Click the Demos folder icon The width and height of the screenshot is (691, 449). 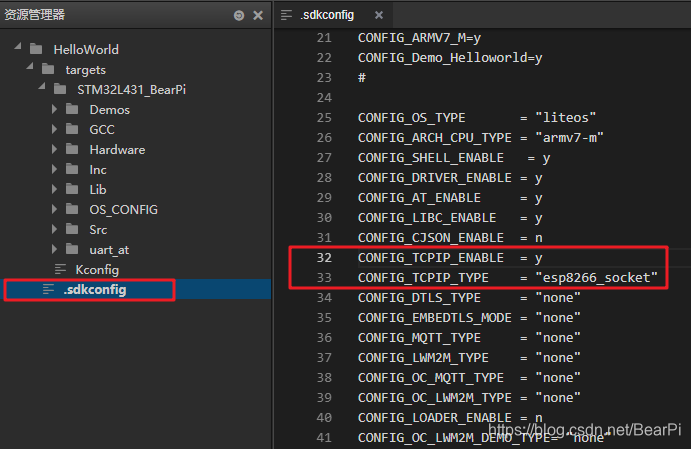point(72,109)
